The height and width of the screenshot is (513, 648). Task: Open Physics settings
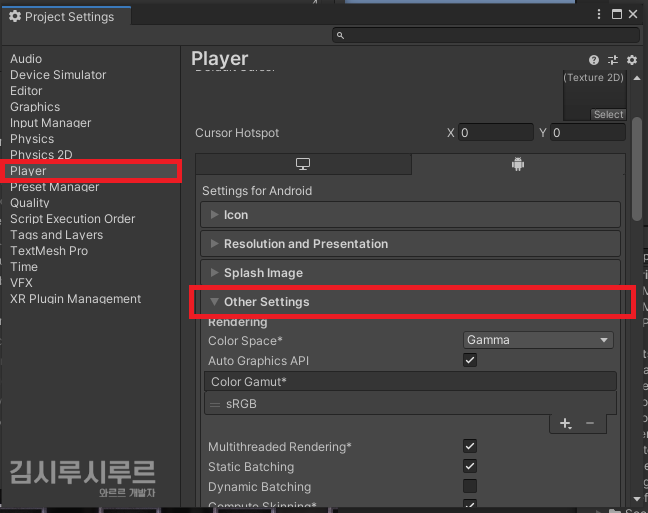coord(32,139)
